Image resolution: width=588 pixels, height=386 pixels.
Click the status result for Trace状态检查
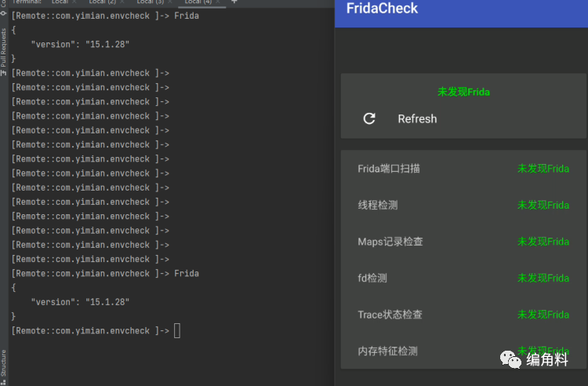[543, 315]
